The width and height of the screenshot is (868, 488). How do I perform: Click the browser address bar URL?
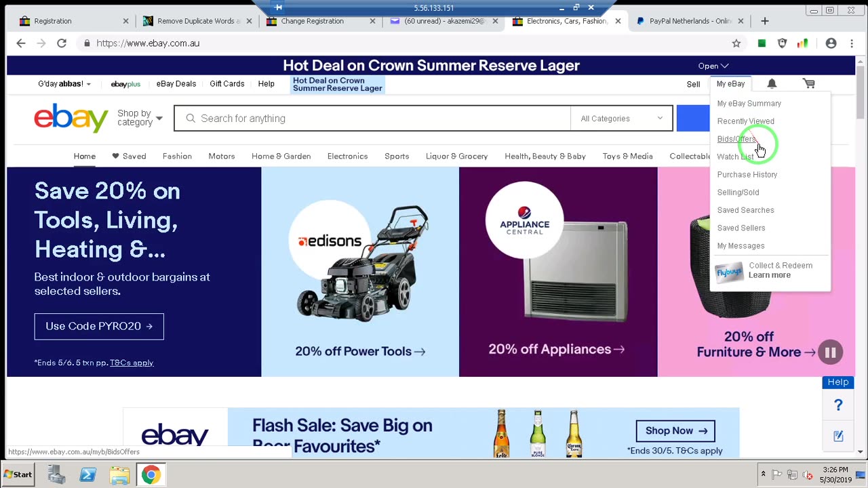tap(148, 43)
